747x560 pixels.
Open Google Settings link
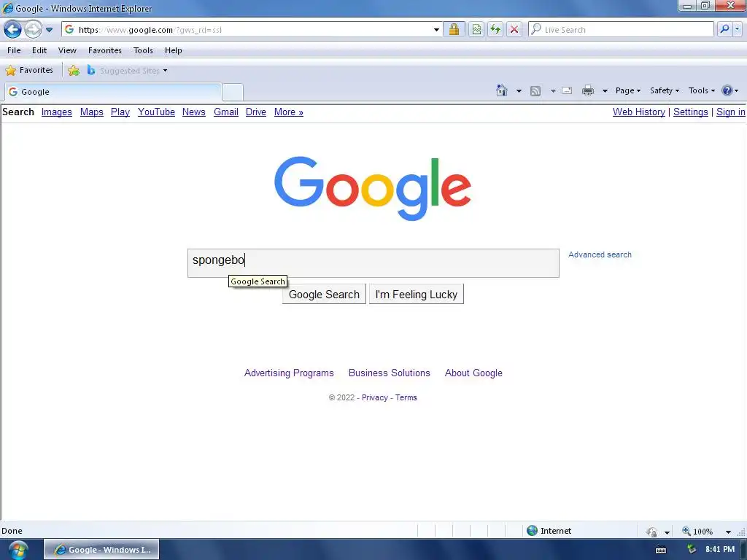coord(690,112)
